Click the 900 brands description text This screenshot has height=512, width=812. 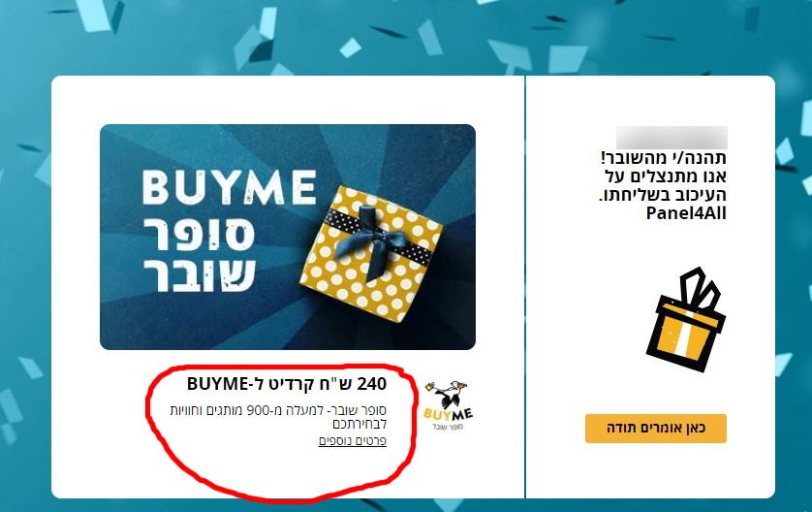(x=279, y=417)
